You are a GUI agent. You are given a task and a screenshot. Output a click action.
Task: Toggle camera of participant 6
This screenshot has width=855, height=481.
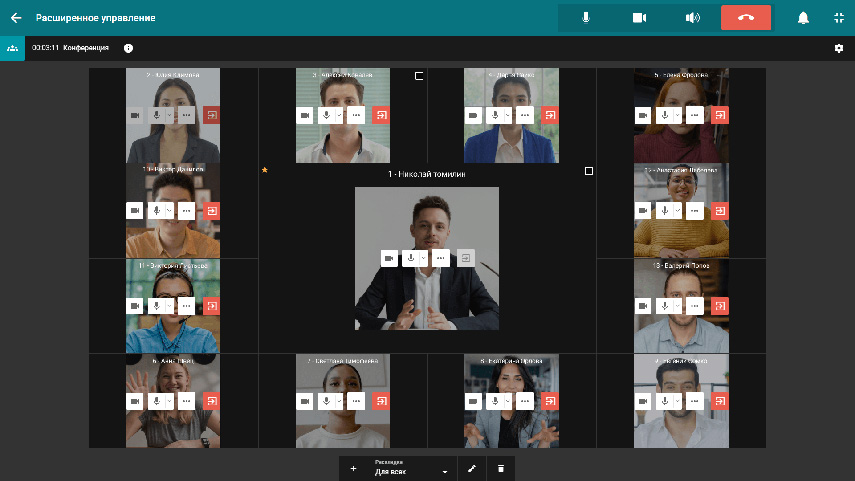[135, 401]
